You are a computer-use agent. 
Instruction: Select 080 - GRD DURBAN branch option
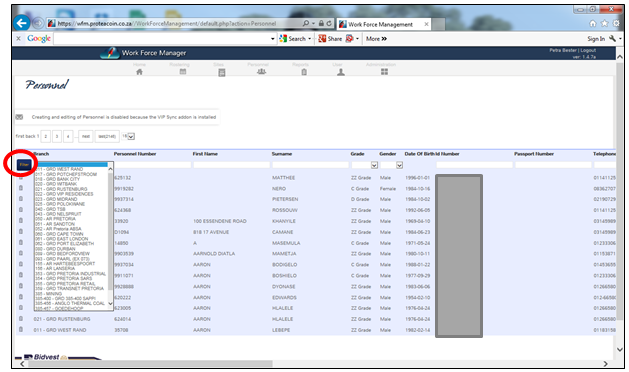(x=55, y=249)
